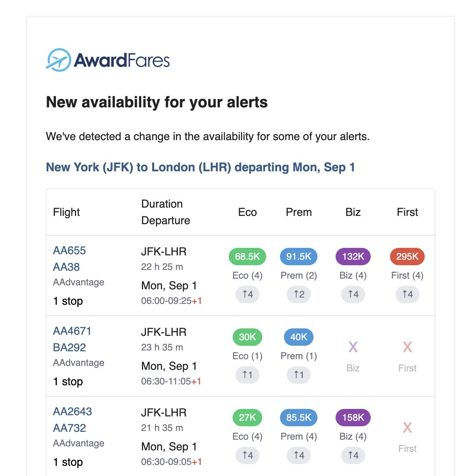Select the 30K economy fare badge
Screen dimensions: 474x476
pos(247,337)
